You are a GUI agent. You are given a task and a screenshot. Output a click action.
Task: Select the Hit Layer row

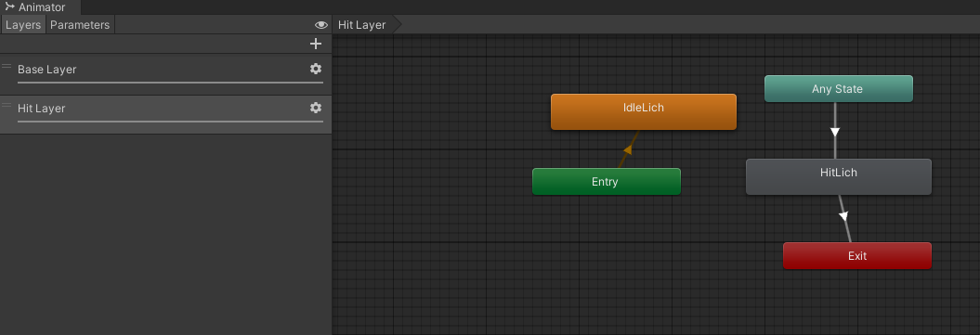(x=165, y=114)
